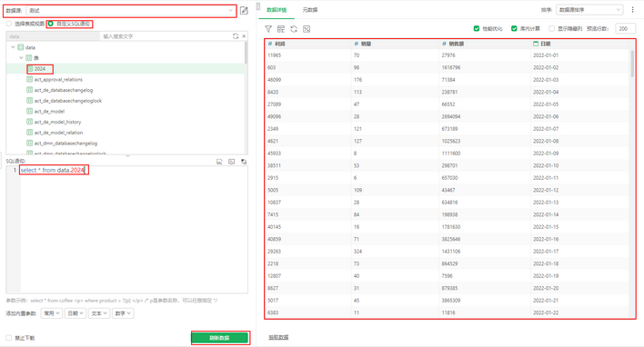
Task: Clear the table search box
Action: [x=244, y=36]
